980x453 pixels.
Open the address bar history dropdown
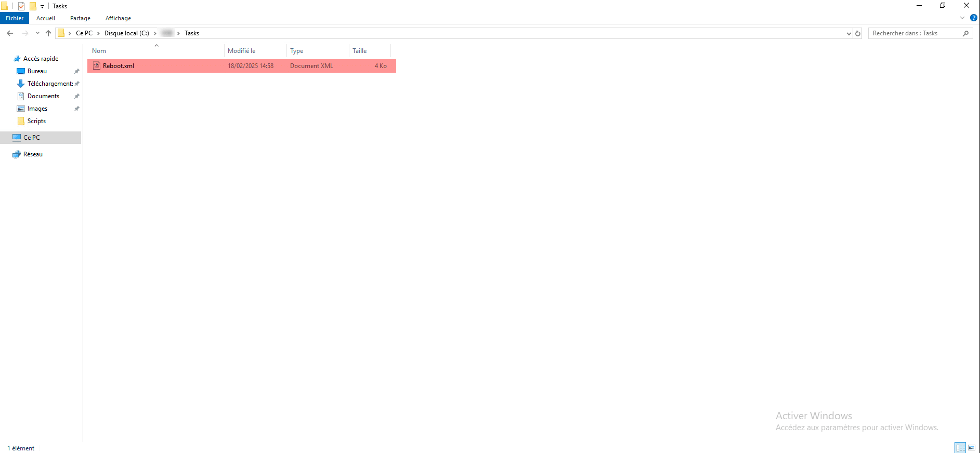point(848,33)
